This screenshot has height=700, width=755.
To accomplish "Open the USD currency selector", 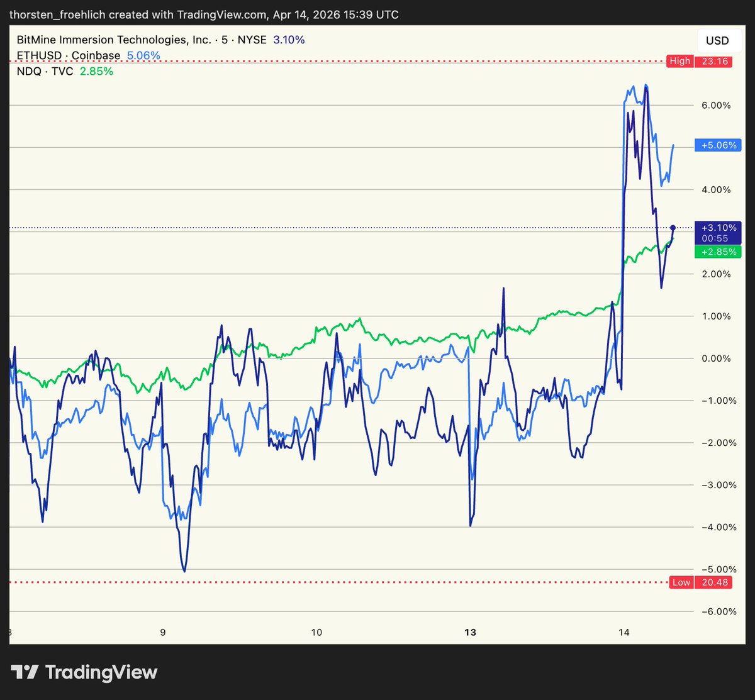I will [717, 41].
